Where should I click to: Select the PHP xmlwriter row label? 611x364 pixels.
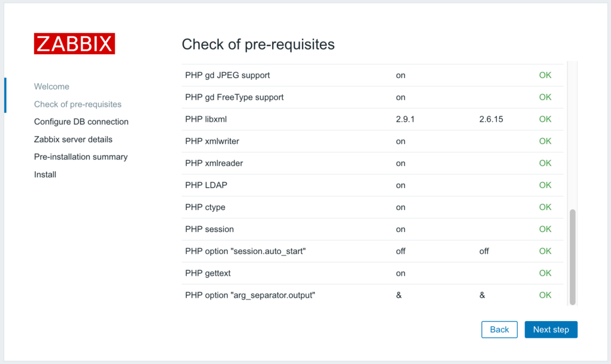(x=212, y=141)
